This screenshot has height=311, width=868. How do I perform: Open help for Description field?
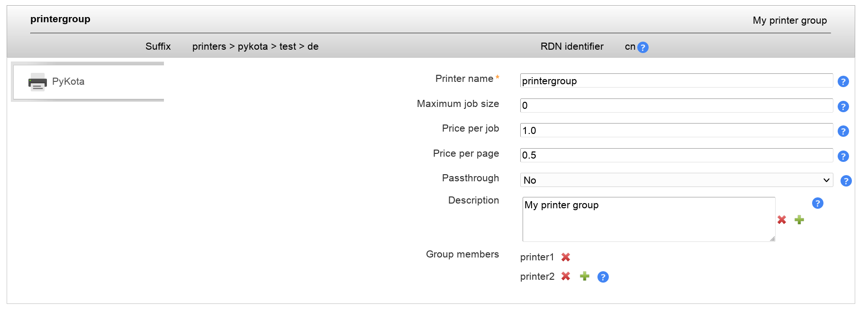click(817, 203)
